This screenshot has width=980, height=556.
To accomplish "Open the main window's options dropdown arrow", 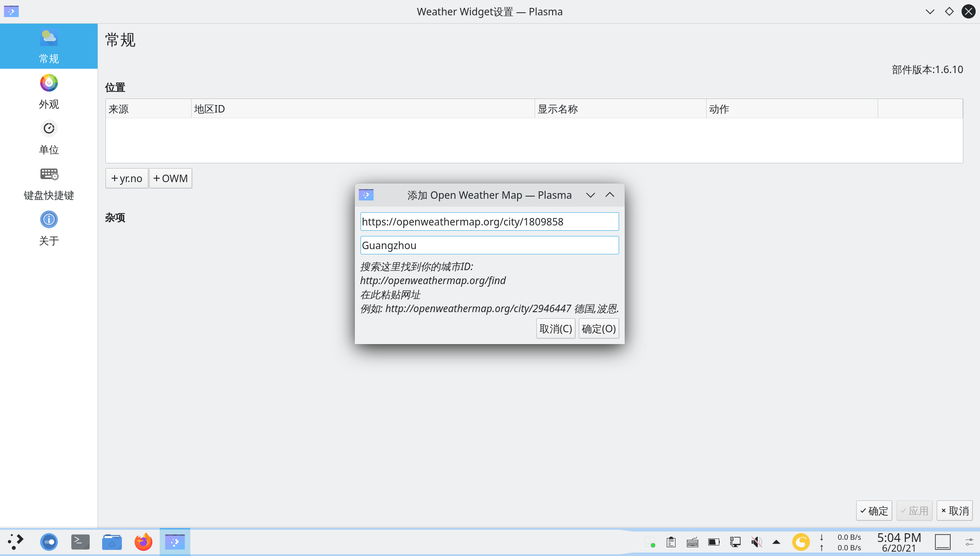I will (x=930, y=11).
